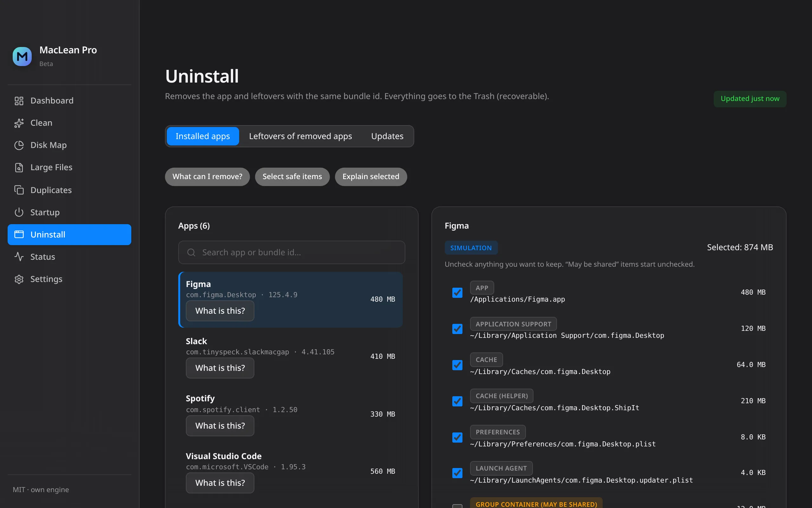Screen dimensions: 812x508
Task: Select the Spotify app row
Action: coord(291,414)
